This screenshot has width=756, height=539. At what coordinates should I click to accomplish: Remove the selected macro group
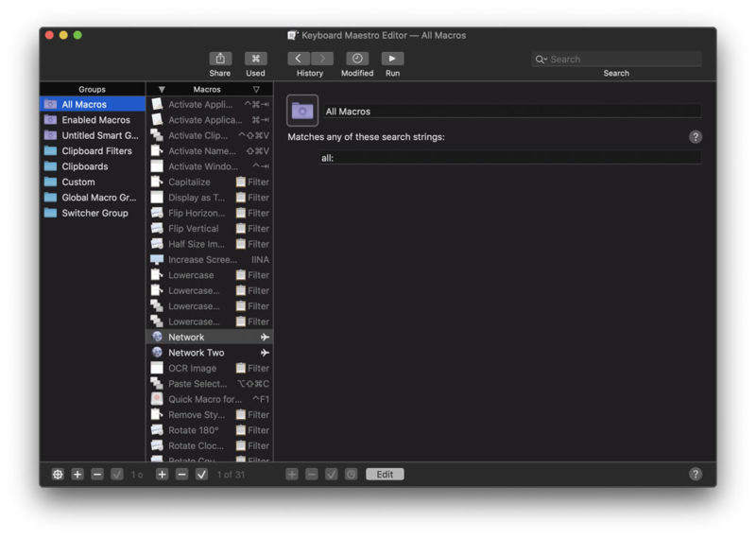tap(97, 475)
